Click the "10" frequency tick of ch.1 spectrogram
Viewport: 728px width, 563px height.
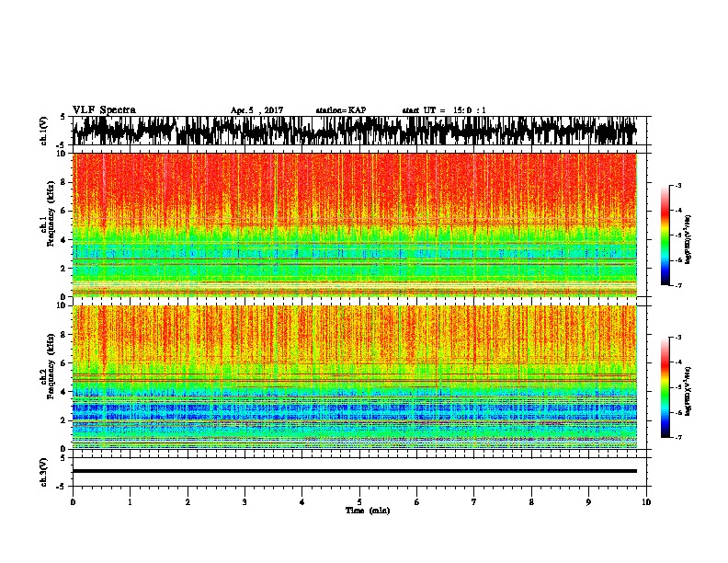pyautogui.click(x=63, y=154)
